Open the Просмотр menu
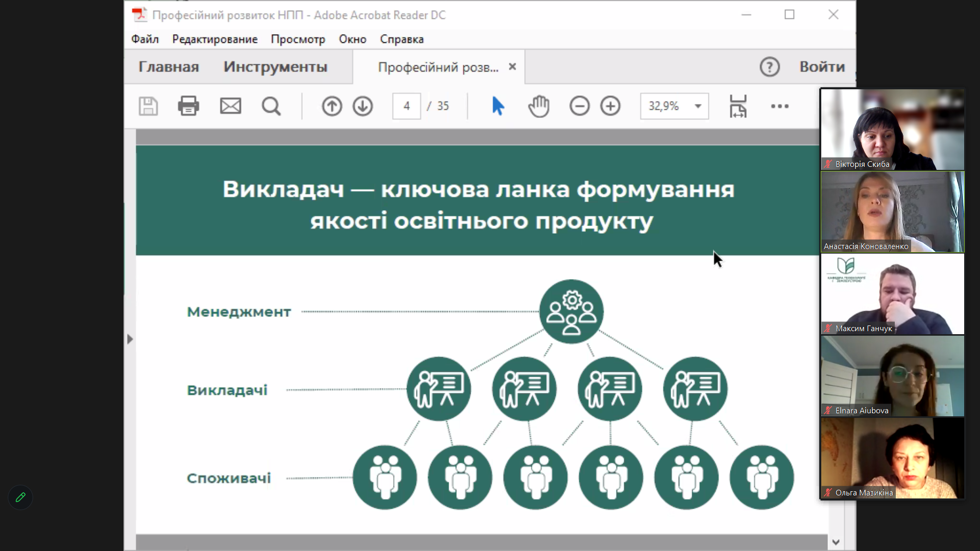This screenshot has width=980, height=551. pyautogui.click(x=298, y=39)
